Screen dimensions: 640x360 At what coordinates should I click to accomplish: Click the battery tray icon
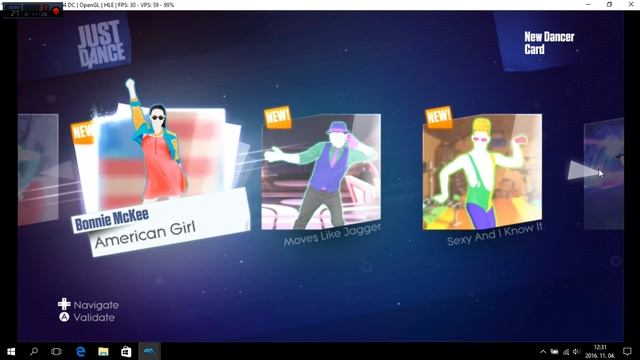(x=554, y=351)
